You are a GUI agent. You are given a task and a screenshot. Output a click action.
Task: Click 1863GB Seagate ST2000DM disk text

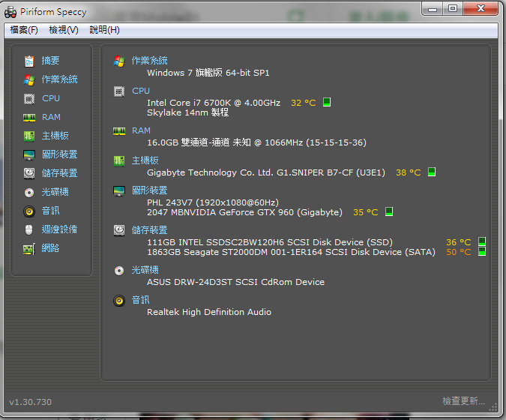291,252
